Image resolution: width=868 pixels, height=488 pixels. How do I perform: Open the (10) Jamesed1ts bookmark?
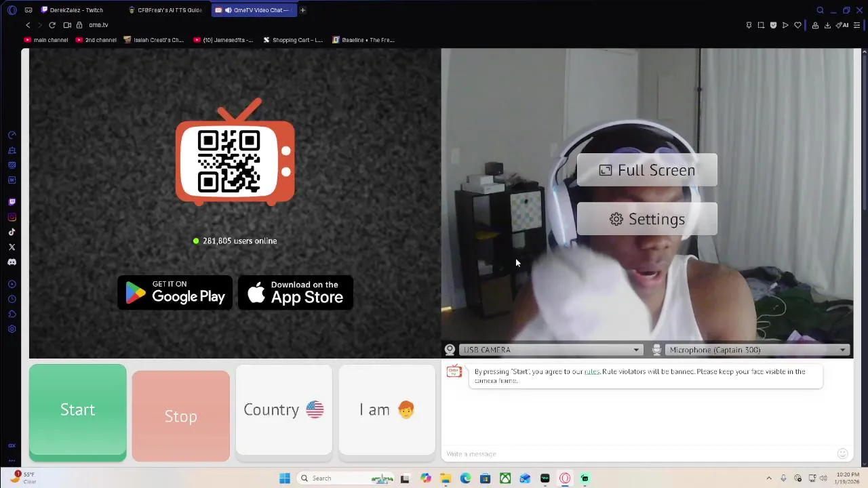click(x=223, y=40)
